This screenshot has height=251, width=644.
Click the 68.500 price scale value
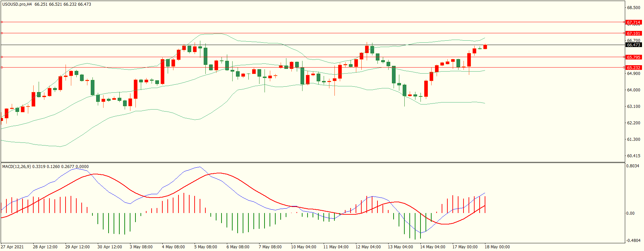pos(634,8)
